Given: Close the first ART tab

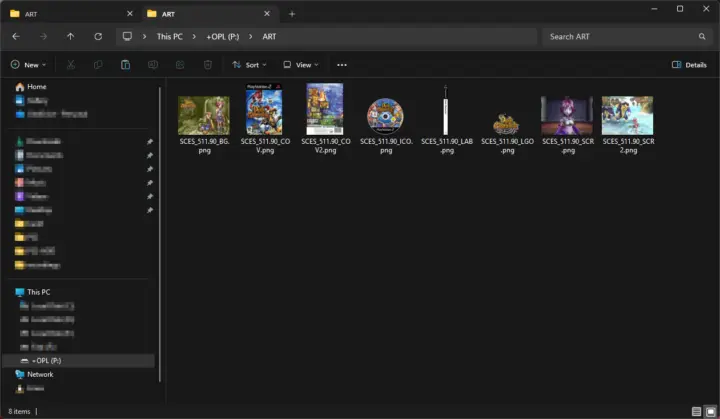Looking at the screenshot, I should [129, 14].
